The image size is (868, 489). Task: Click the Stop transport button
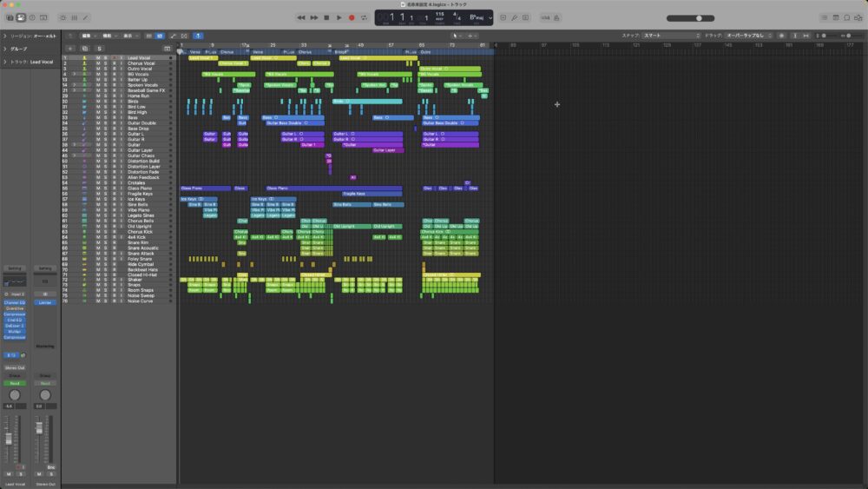click(326, 17)
